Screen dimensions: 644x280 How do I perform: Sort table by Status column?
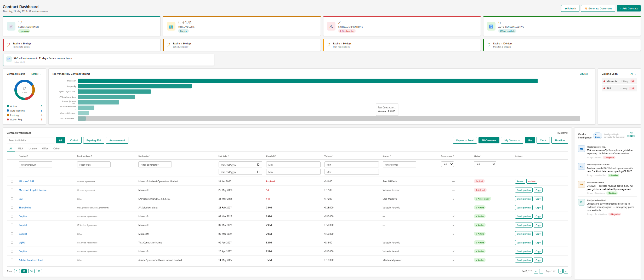(x=478, y=156)
